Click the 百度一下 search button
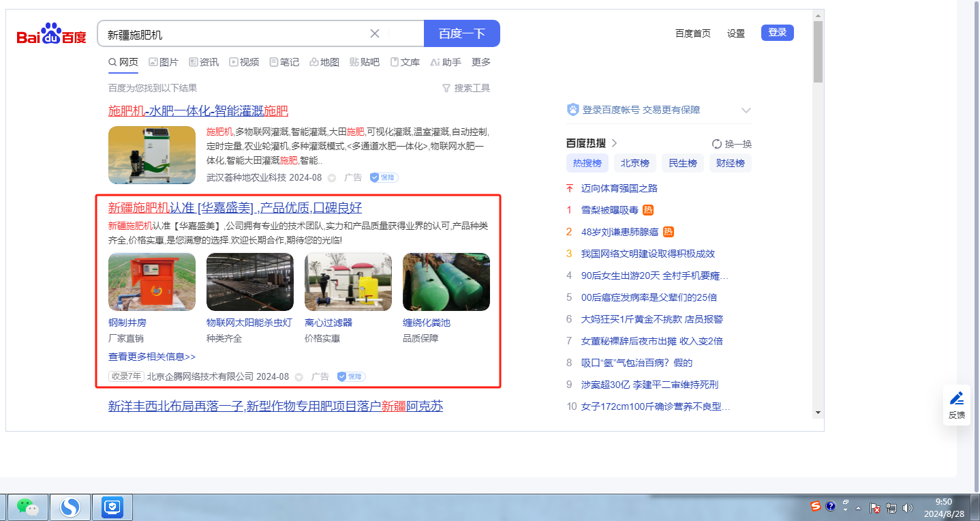980x521 pixels. (x=462, y=33)
